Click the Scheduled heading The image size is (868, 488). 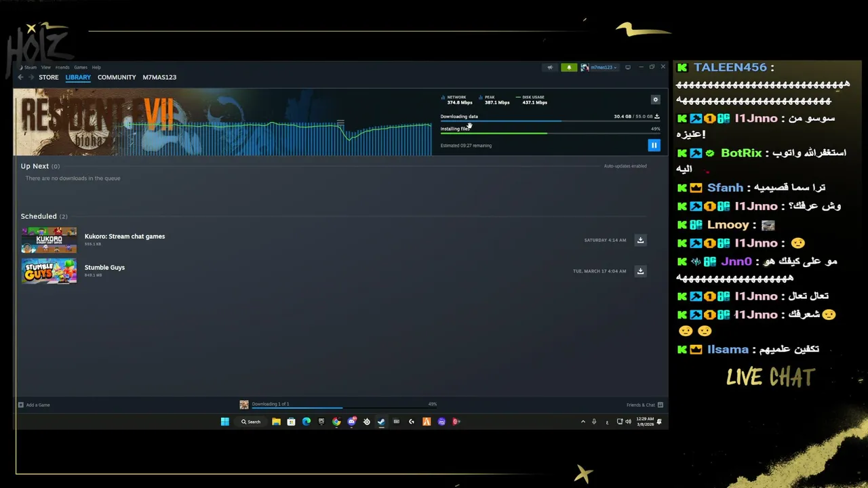point(44,216)
